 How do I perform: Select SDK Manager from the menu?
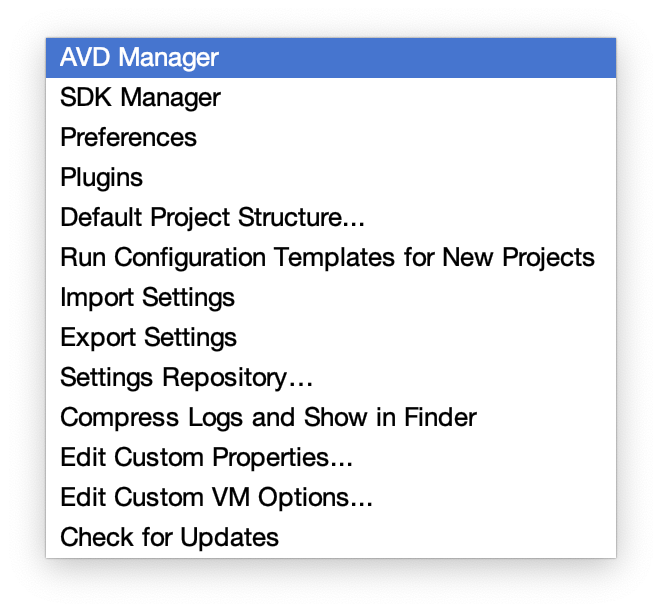tap(140, 97)
